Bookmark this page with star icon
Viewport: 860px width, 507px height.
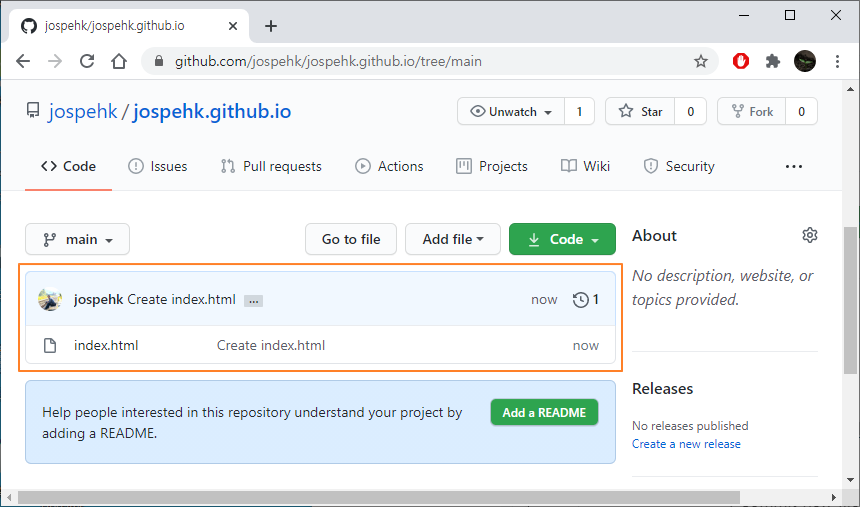click(700, 61)
